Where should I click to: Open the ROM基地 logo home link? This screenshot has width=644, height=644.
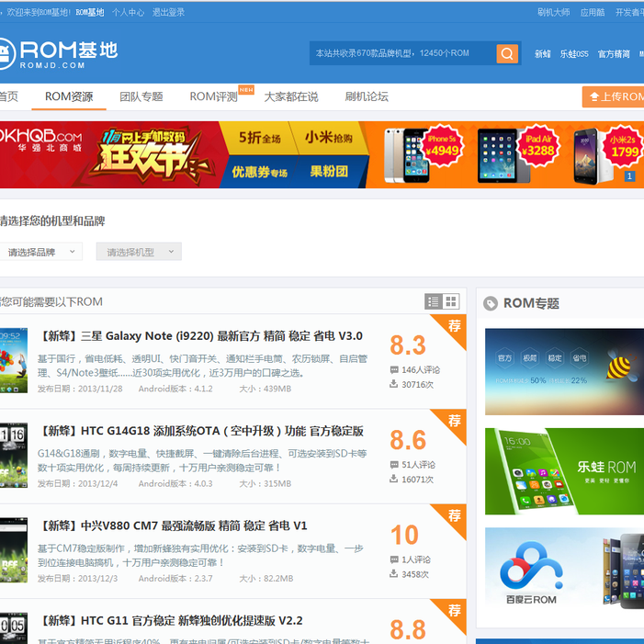59,54
